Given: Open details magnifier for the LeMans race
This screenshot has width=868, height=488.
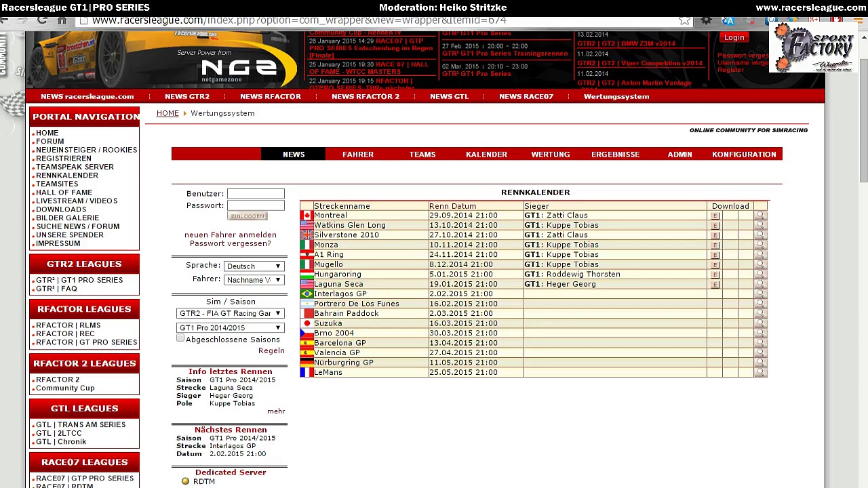Looking at the screenshot, I should [x=759, y=372].
